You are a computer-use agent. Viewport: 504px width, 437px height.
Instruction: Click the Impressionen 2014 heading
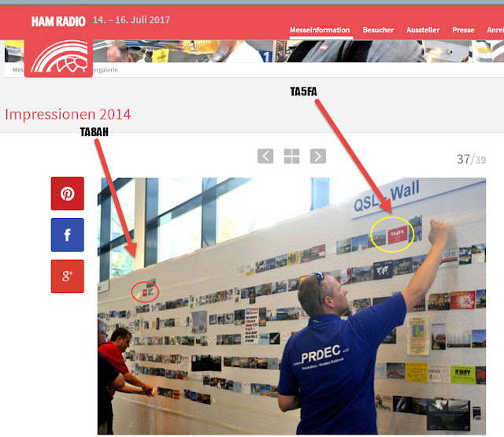[68, 114]
